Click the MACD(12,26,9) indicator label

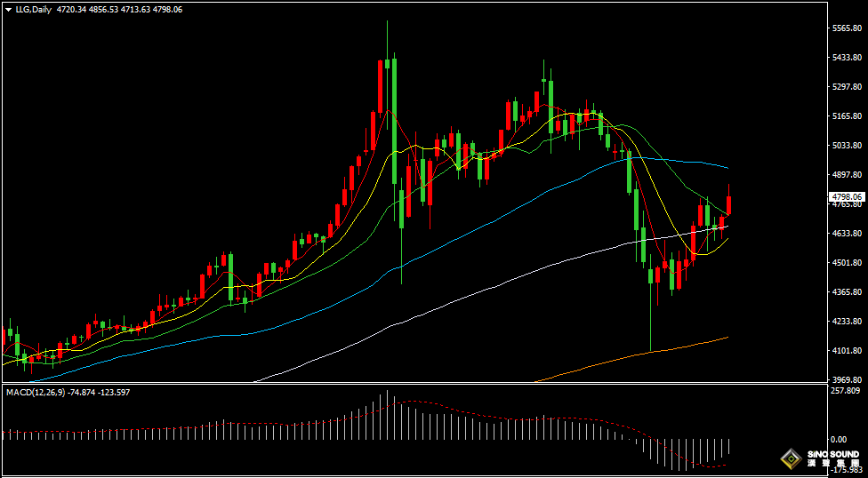[x=35, y=392]
